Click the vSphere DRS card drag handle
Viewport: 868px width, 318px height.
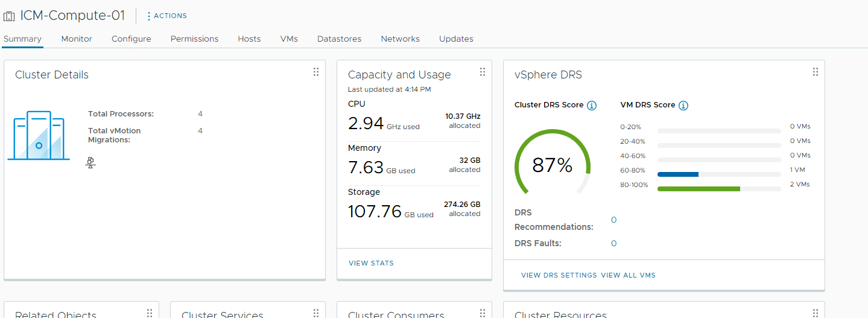(x=816, y=72)
